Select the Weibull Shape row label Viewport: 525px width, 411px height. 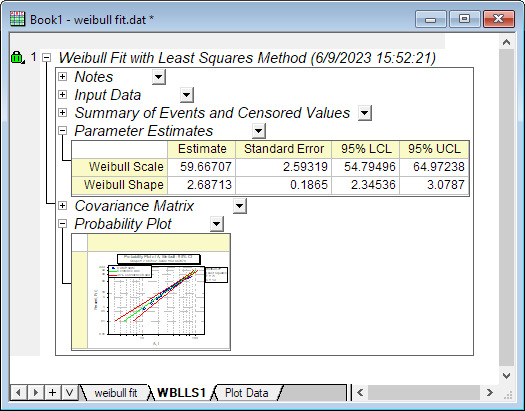(120, 185)
